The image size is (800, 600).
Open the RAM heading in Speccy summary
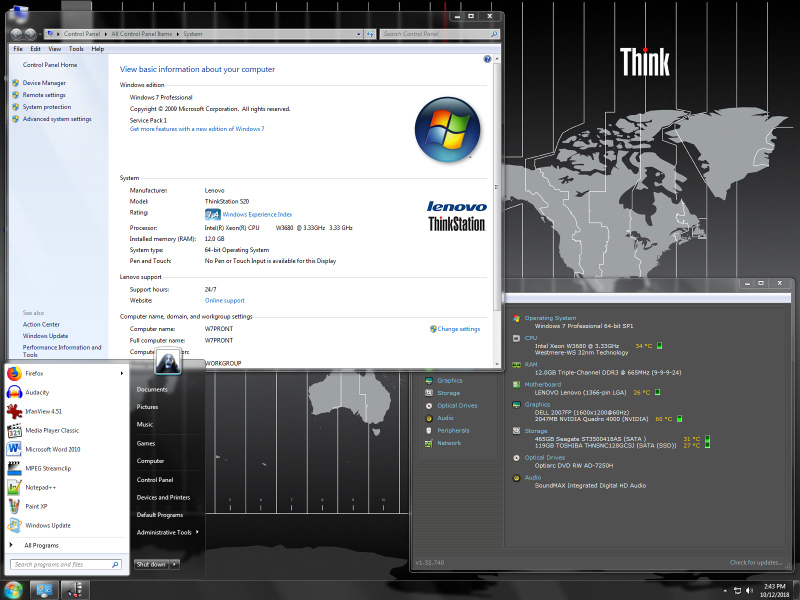(531, 365)
